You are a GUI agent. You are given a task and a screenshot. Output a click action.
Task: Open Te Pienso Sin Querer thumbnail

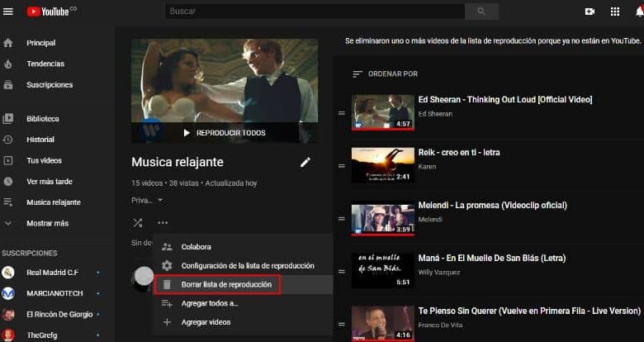pos(383,324)
